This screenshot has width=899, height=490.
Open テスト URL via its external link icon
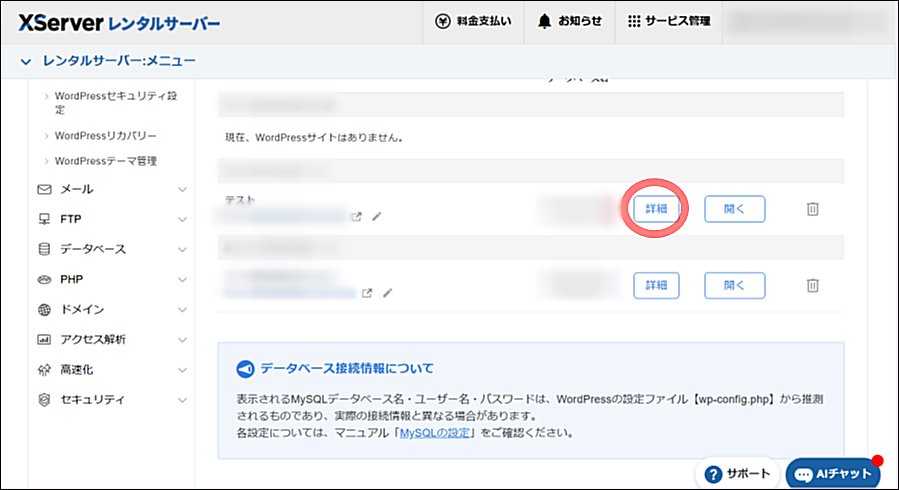[357, 217]
